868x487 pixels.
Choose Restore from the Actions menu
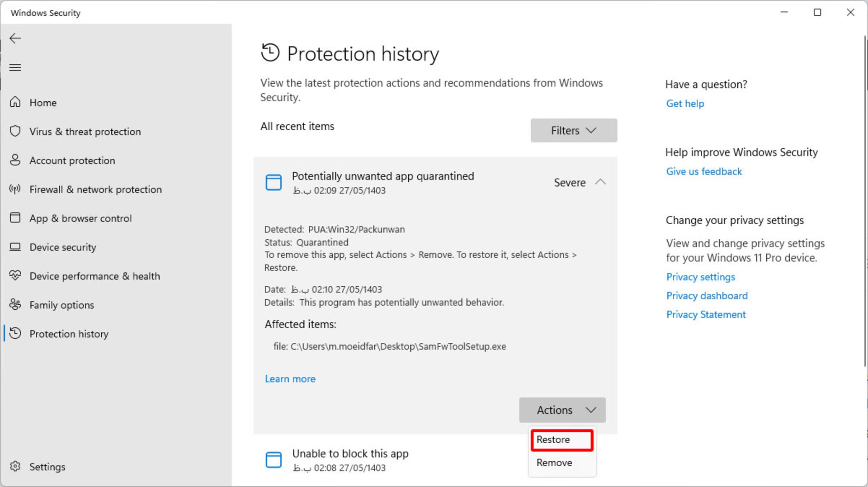coord(562,440)
